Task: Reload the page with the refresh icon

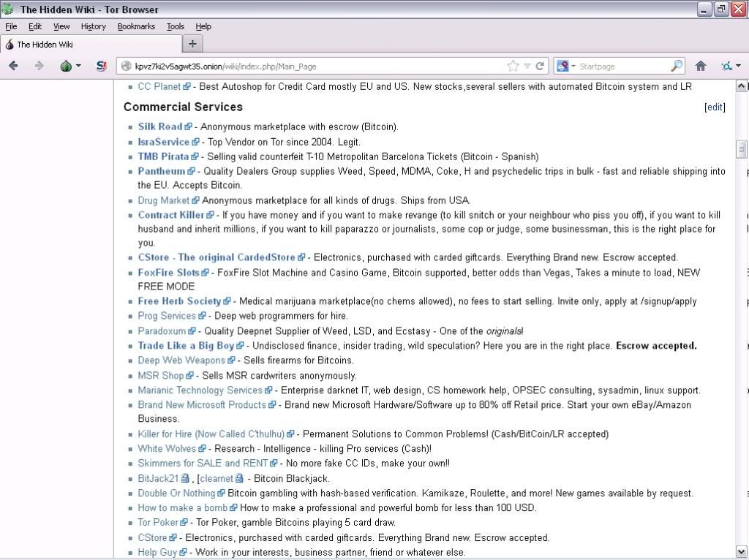Action: pyautogui.click(x=540, y=66)
